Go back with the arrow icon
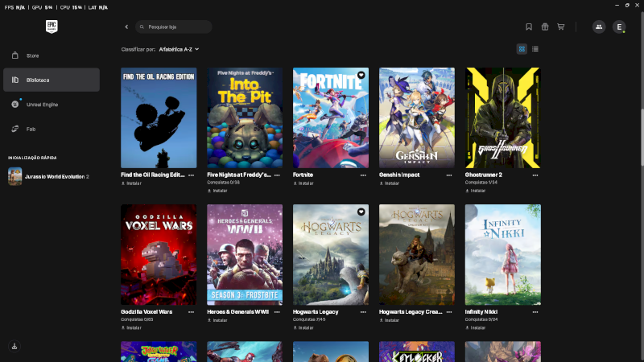 click(x=126, y=27)
